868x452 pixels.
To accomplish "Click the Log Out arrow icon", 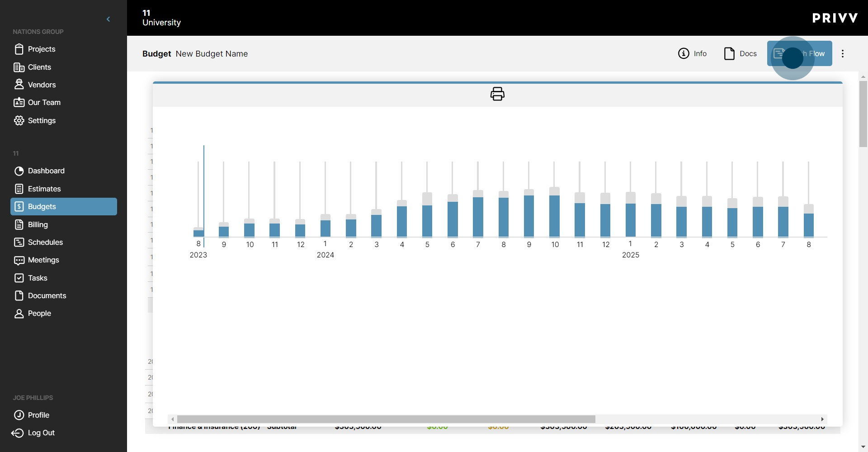I will [x=17, y=433].
